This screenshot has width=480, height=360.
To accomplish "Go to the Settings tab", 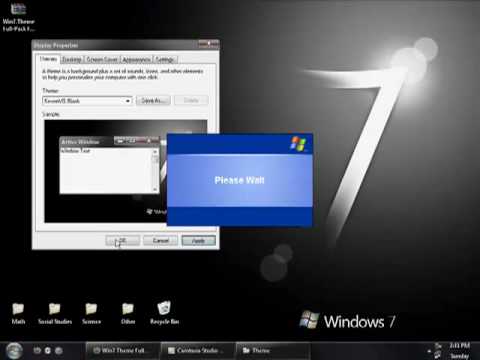I will click(165, 60).
